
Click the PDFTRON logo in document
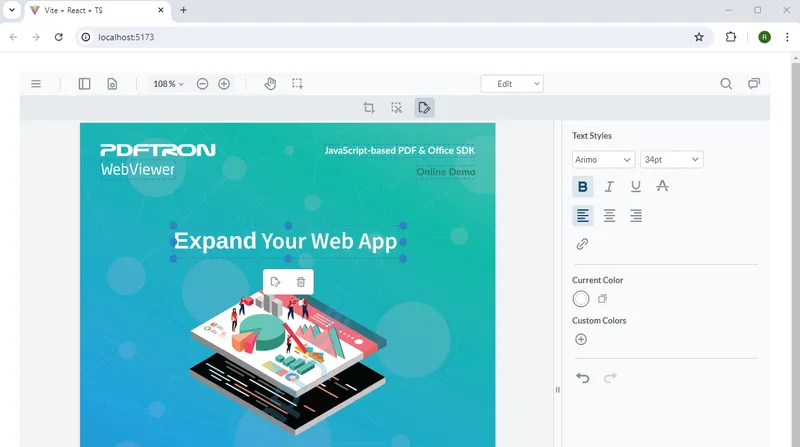[x=158, y=150]
